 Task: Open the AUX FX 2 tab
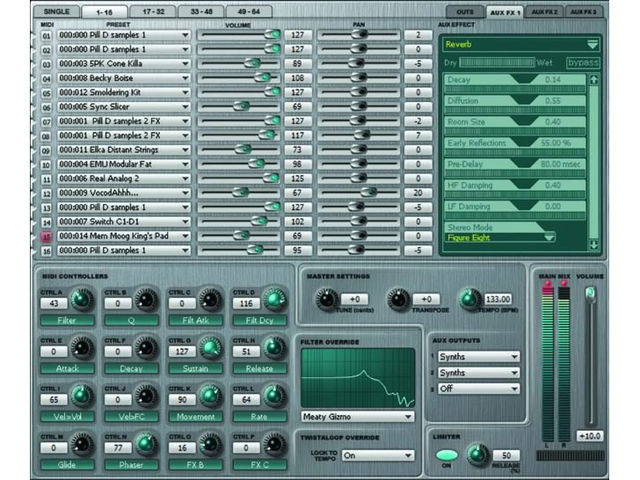click(x=544, y=12)
